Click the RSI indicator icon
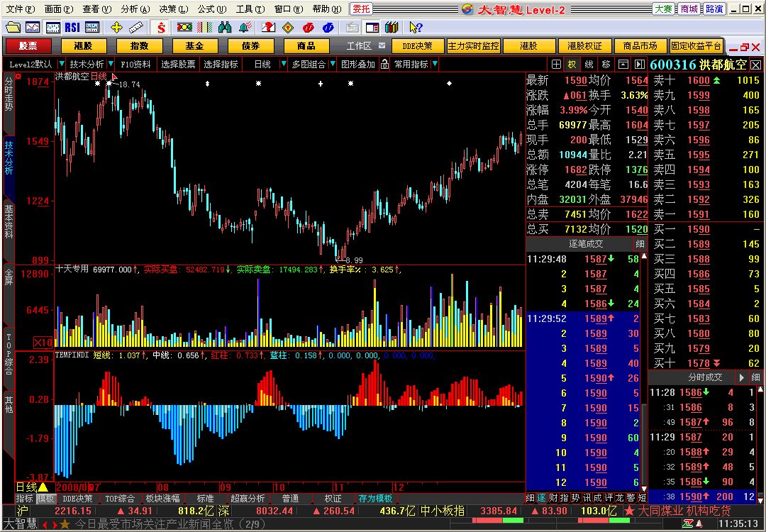This screenshot has width=766, height=532. click(x=72, y=28)
